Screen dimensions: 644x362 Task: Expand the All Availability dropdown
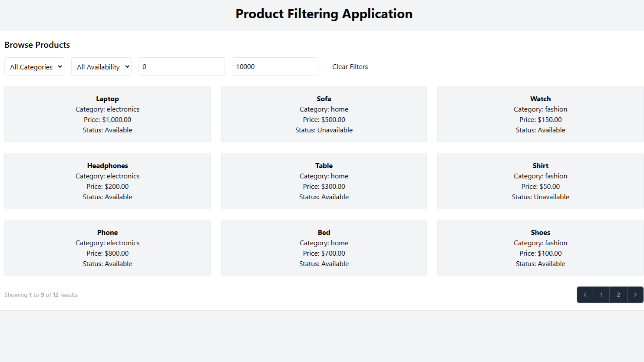[x=101, y=67]
